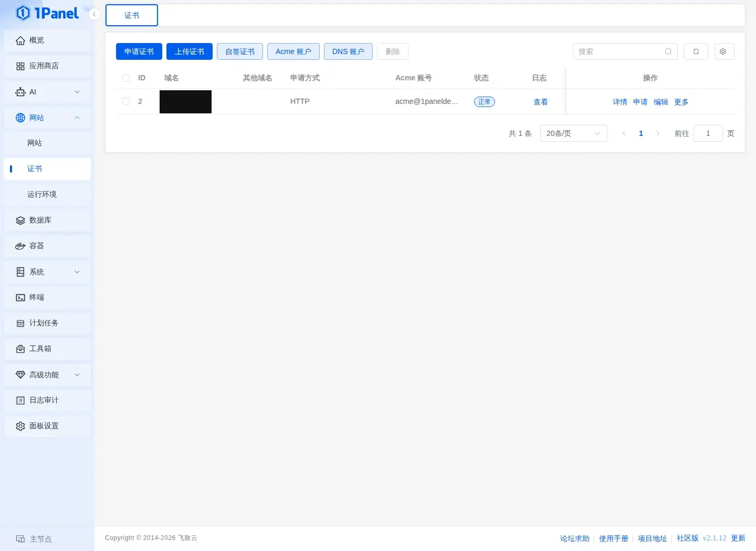
Task: Open 详情 for certificate 2
Action: click(x=620, y=102)
